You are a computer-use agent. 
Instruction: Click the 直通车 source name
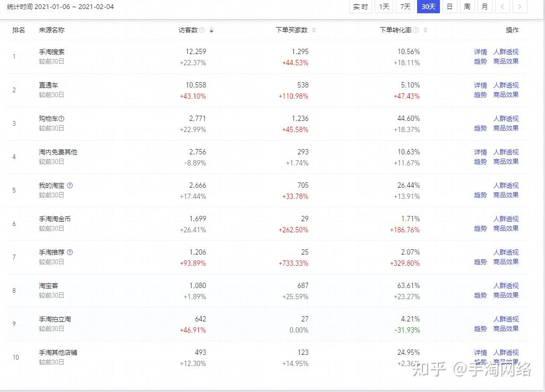tap(48, 85)
